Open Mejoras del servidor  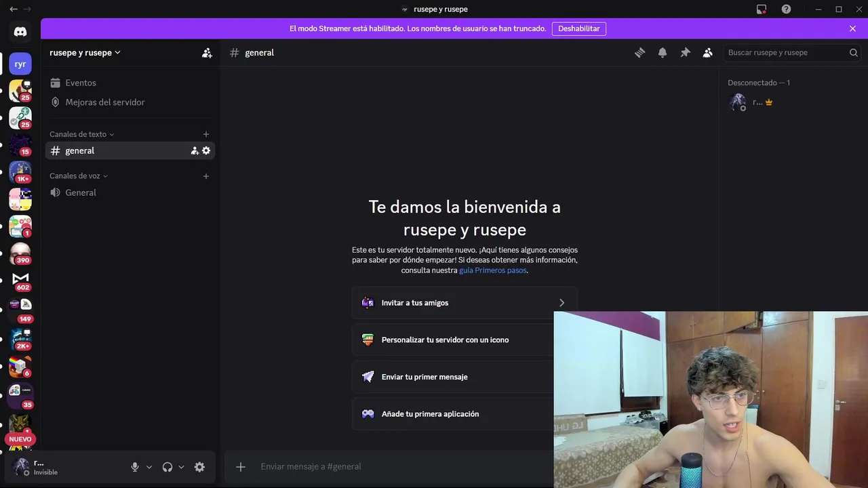click(x=130, y=102)
